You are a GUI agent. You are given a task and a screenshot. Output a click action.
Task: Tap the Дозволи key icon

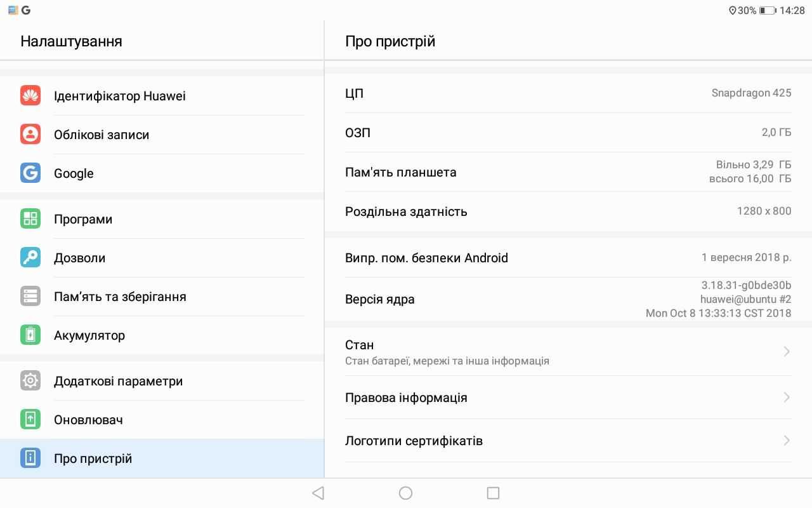tap(30, 258)
